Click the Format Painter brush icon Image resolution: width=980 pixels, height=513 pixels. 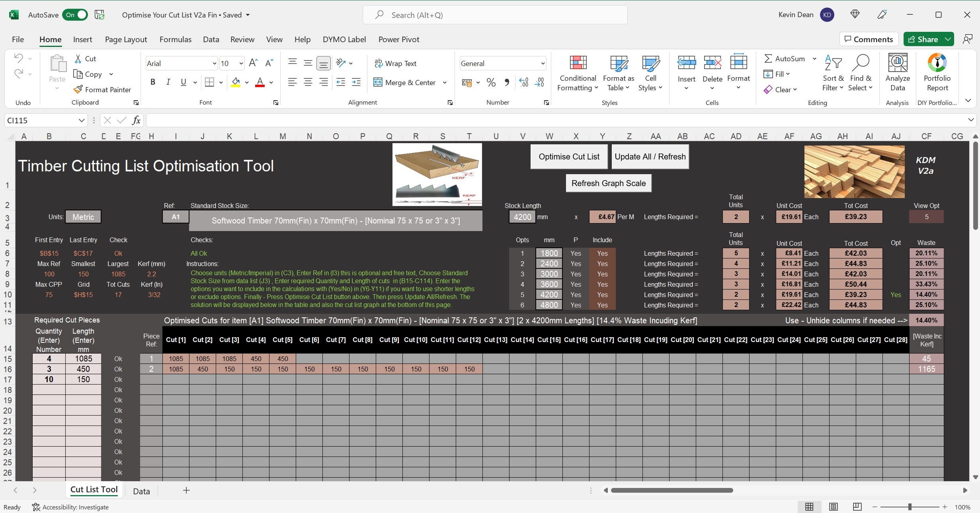[x=78, y=89]
